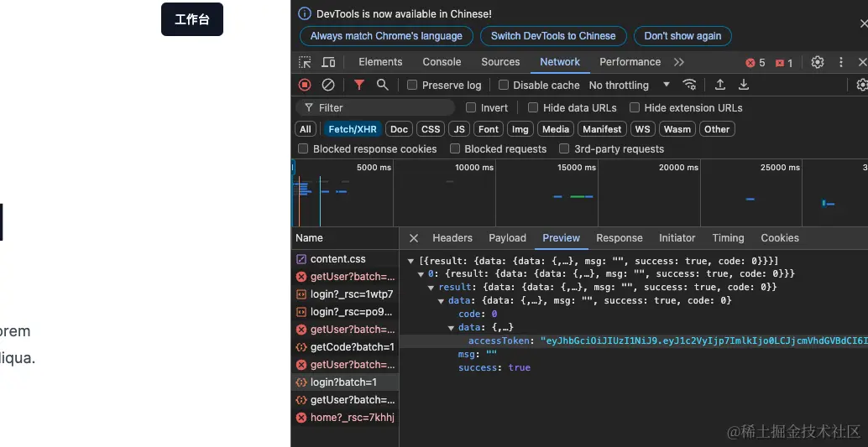Filter by JS type
Image resolution: width=868 pixels, height=447 pixels.
pos(459,129)
